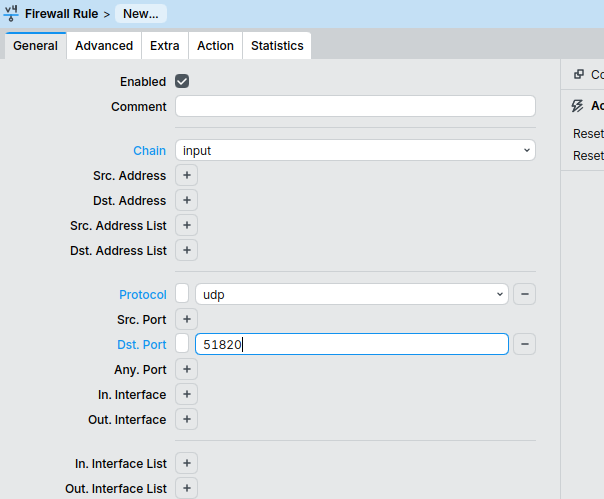Image resolution: width=604 pixels, height=499 pixels.
Task: Click the Dst. Port field with 51820
Action: point(352,344)
